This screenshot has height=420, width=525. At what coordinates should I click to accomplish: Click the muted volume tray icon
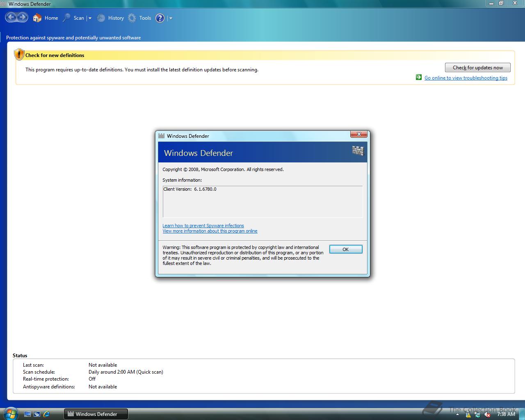click(487, 415)
